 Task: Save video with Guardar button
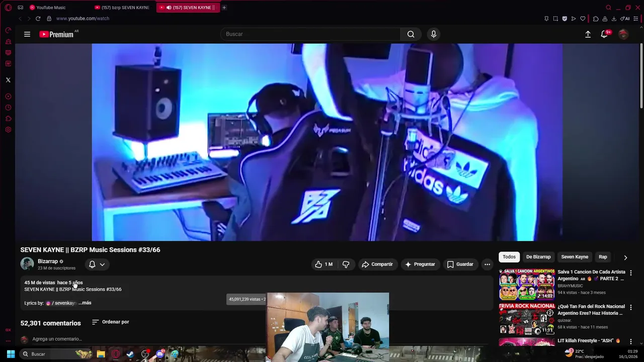point(460,264)
